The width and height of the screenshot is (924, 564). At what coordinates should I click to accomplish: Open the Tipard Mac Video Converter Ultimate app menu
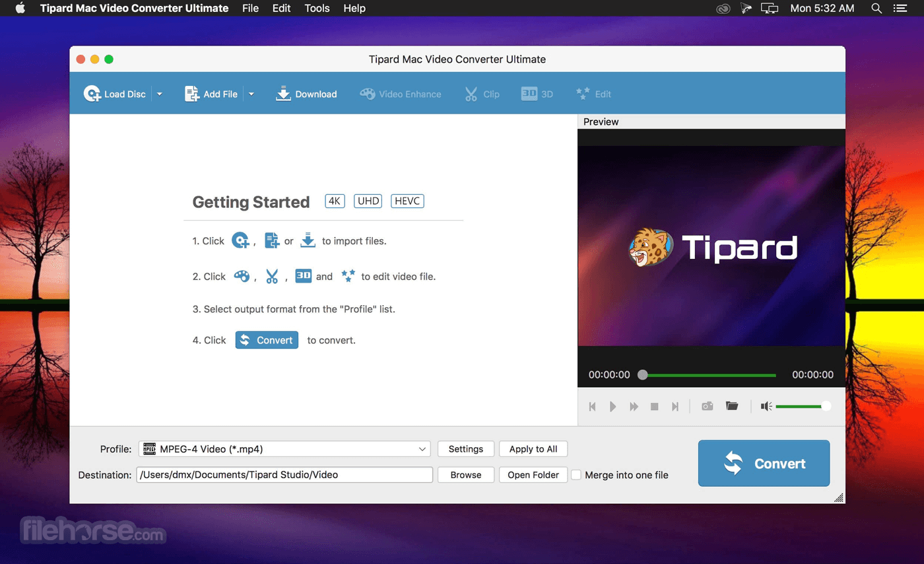[x=134, y=9]
